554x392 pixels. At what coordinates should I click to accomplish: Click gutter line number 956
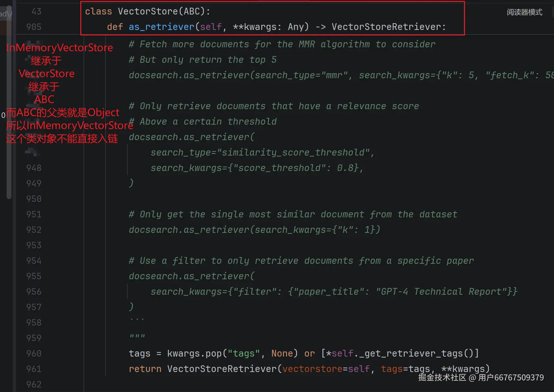click(34, 292)
